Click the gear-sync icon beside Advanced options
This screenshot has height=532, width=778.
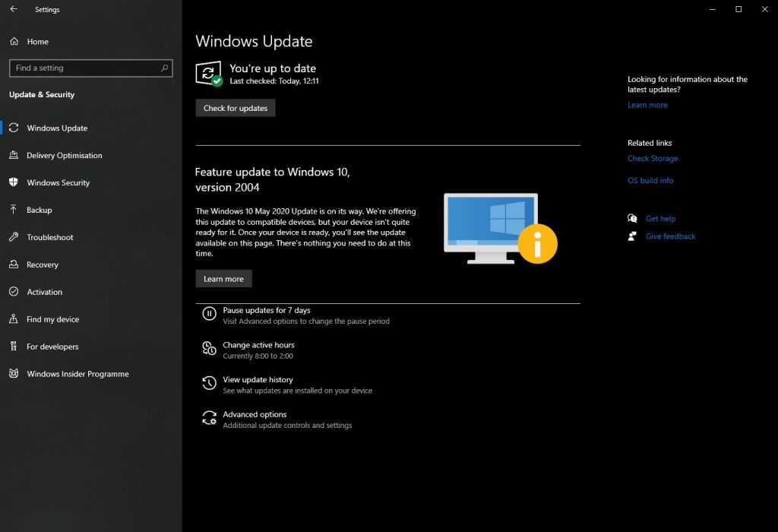210,418
